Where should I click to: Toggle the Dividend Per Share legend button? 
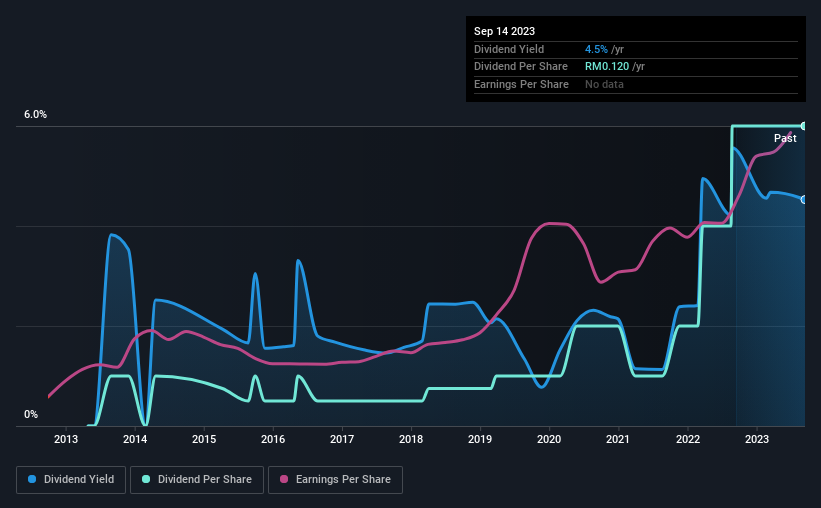coord(197,480)
